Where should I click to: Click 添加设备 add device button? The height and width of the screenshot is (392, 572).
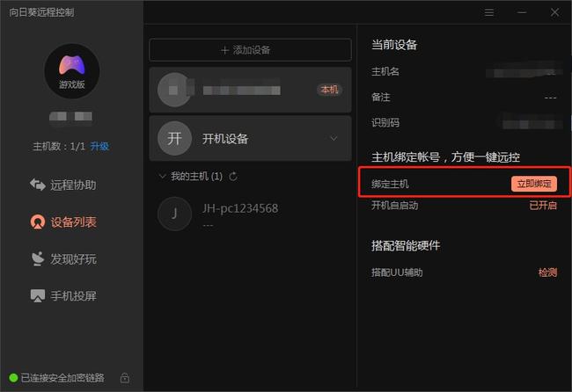click(250, 50)
